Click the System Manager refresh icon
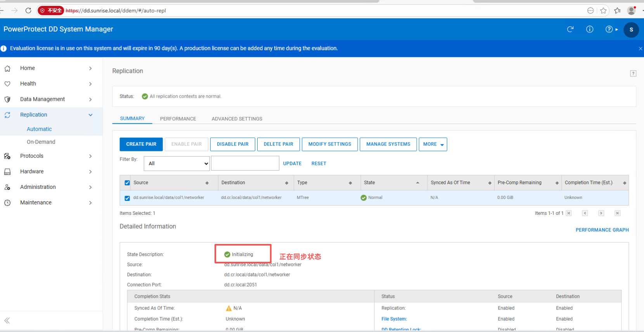 point(570,29)
